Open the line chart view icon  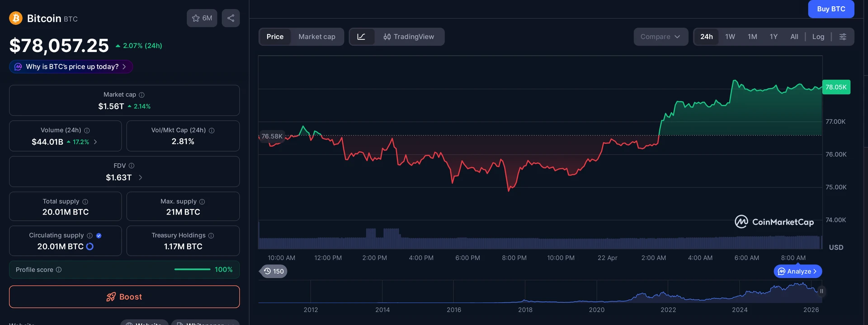[x=362, y=37]
